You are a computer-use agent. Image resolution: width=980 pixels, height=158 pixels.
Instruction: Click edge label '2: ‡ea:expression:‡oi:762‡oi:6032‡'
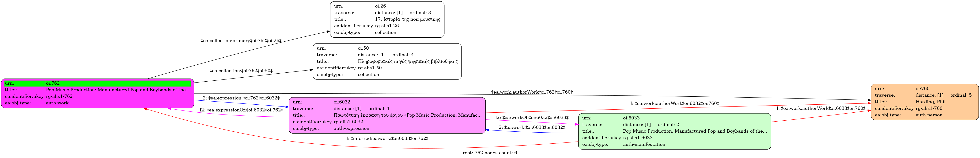pyautogui.click(x=241, y=98)
